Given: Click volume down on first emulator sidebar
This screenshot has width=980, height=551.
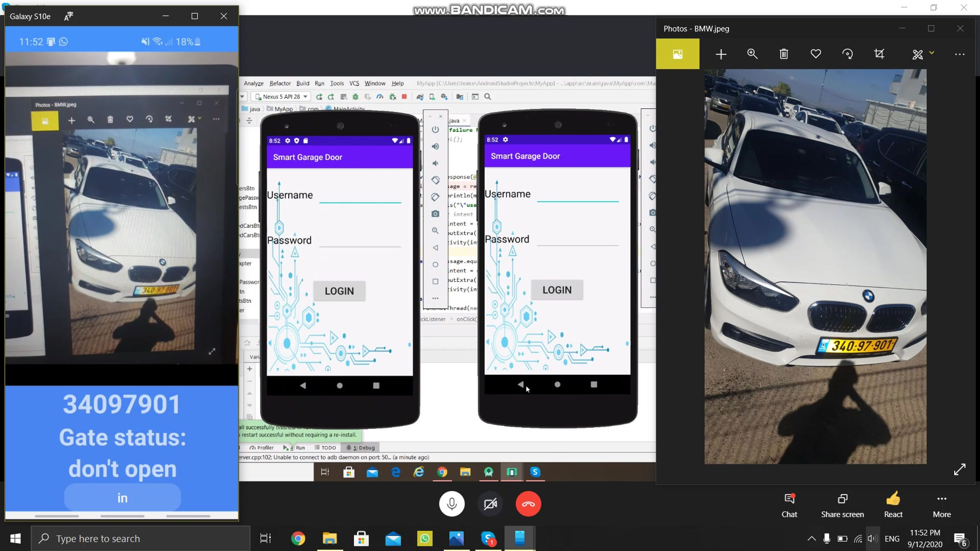Looking at the screenshot, I should (435, 163).
